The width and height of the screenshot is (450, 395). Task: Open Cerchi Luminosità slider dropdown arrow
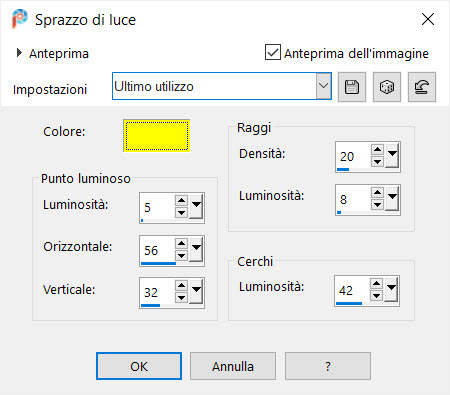click(x=391, y=289)
